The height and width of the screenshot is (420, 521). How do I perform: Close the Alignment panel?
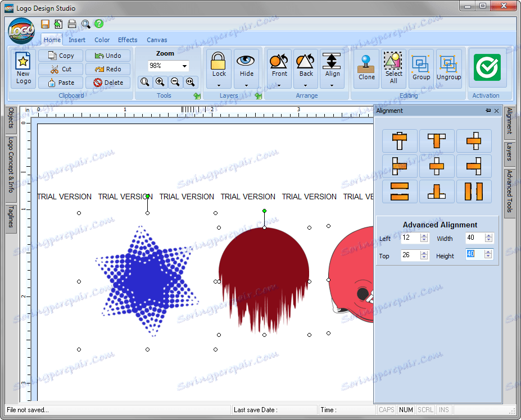(x=496, y=111)
